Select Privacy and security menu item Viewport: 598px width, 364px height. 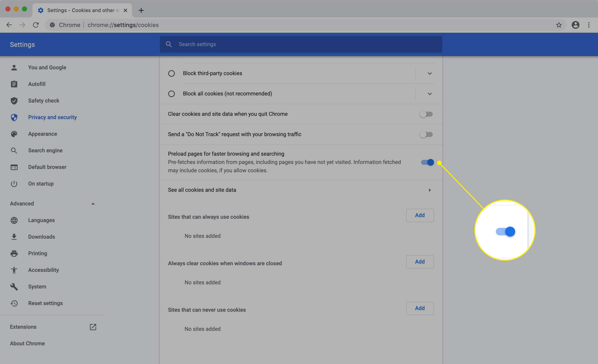[x=52, y=117]
